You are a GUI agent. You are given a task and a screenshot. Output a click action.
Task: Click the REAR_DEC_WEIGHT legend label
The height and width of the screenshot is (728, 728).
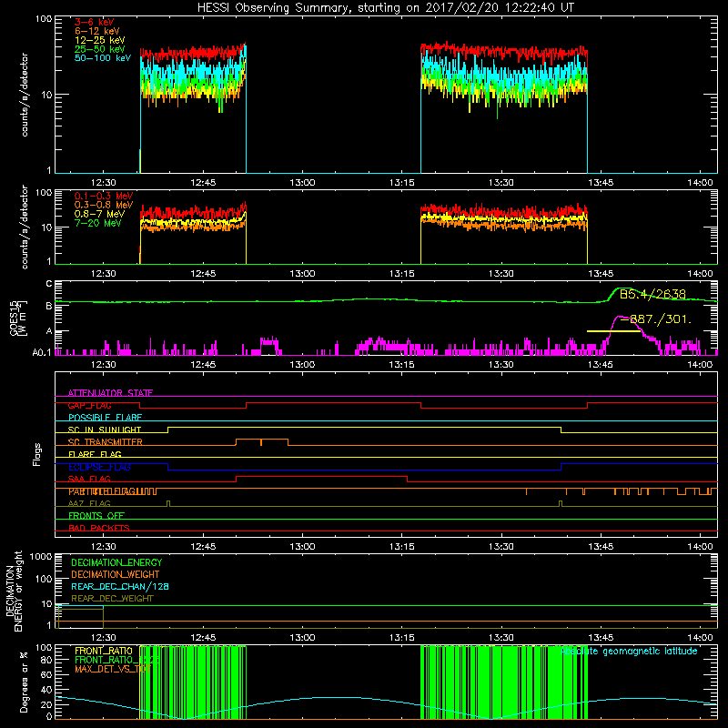coord(112,599)
